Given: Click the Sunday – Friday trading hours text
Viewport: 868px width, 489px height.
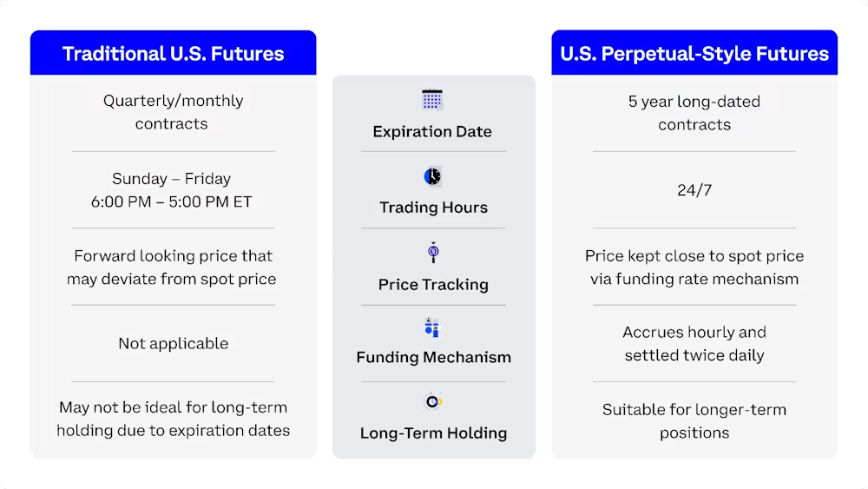Looking at the screenshot, I should point(172,190).
